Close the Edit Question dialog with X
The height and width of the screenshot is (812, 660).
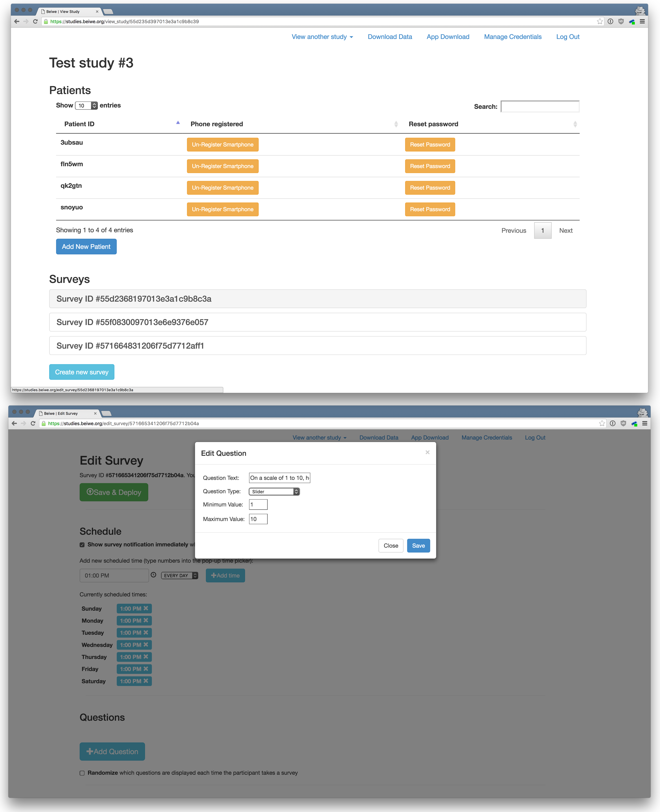(x=427, y=452)
